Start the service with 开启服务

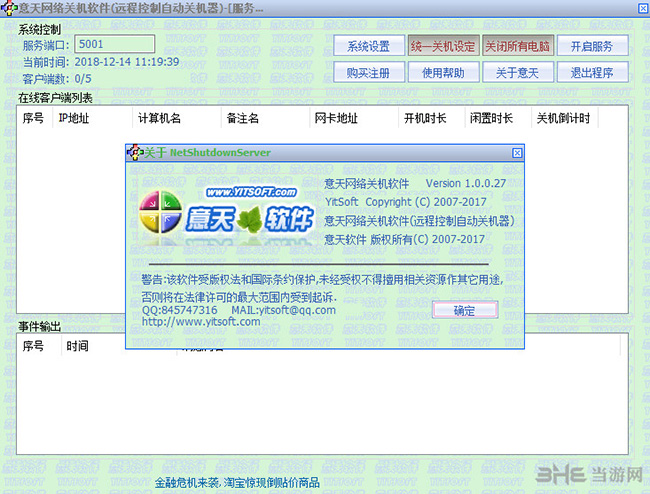pyautogui.click(x=592, y=46)
